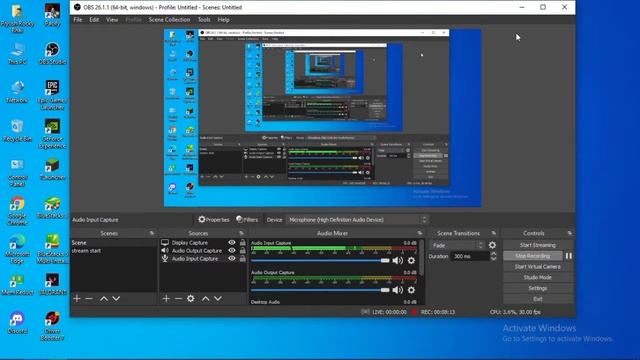Screen dimensions: 640x360
Task: Pause recording with the pause icon
Action: (569, 256)
